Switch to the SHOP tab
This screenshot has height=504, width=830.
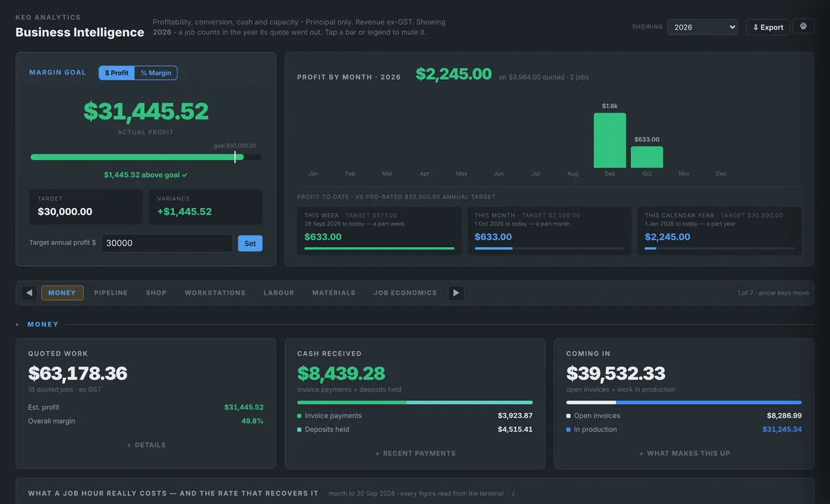(156, 293)
